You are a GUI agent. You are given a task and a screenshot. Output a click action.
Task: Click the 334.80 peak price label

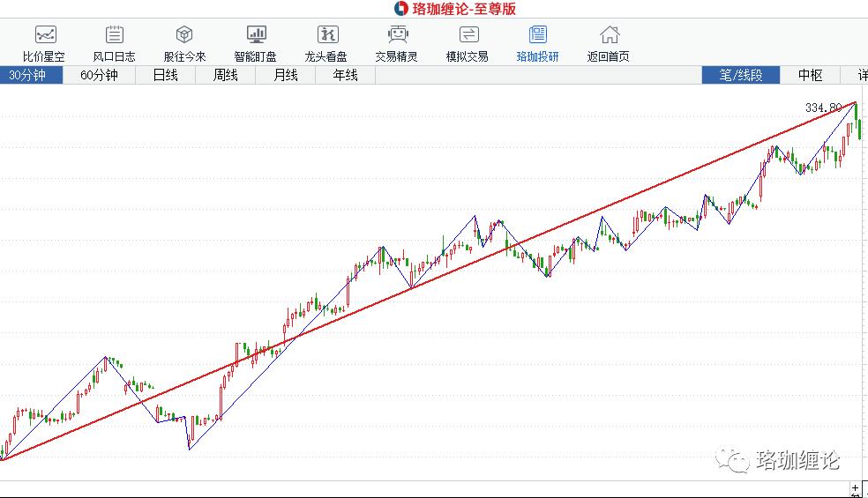click(x=823, y=108)
